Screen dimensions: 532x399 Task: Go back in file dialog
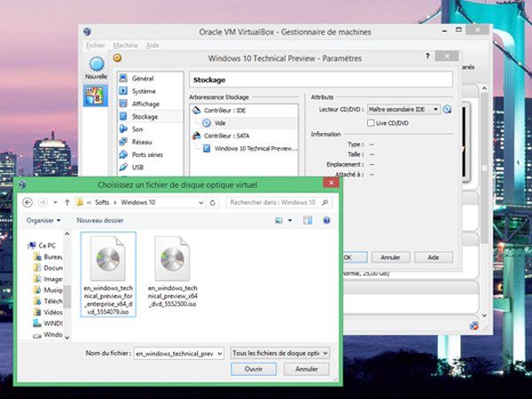coord(27,202)
